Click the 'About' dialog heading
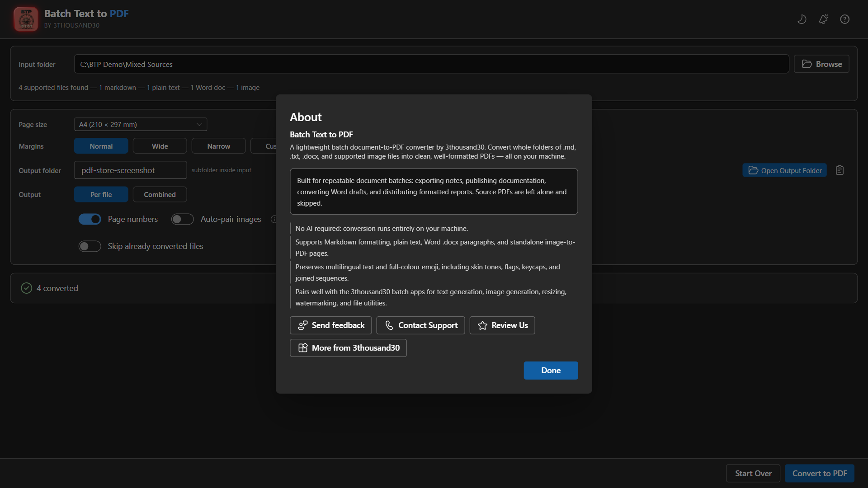This screenshot has width=868, height=488. (x=306, y=117)
